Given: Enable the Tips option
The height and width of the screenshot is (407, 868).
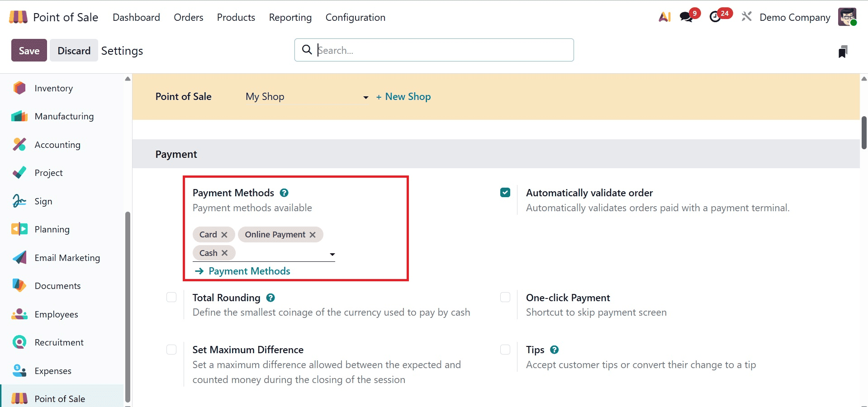Looking at the screenshot, I should [x=505, y=350].
